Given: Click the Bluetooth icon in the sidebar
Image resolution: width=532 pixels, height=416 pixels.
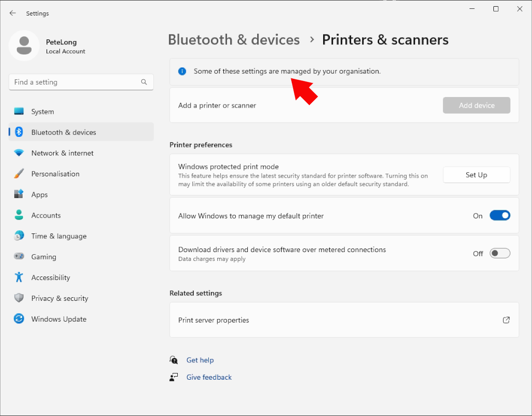Looking at the screenshot, I should coord(19,132).
